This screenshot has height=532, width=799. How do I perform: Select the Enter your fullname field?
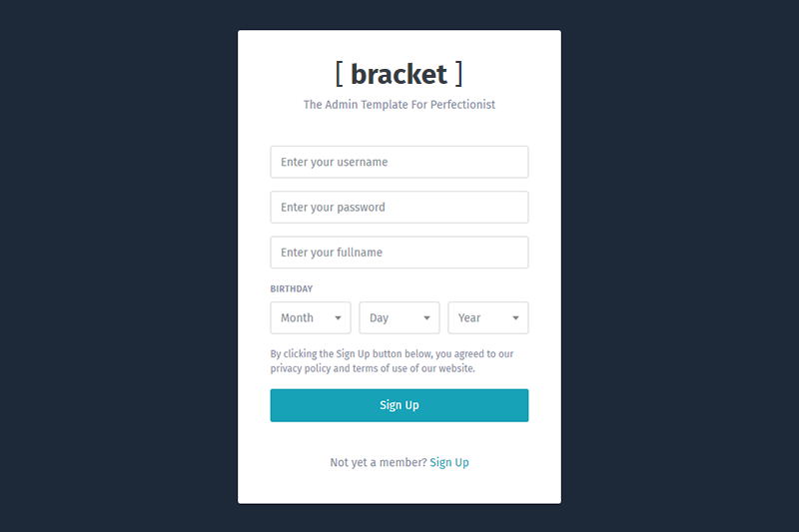(x=399, y=253)
